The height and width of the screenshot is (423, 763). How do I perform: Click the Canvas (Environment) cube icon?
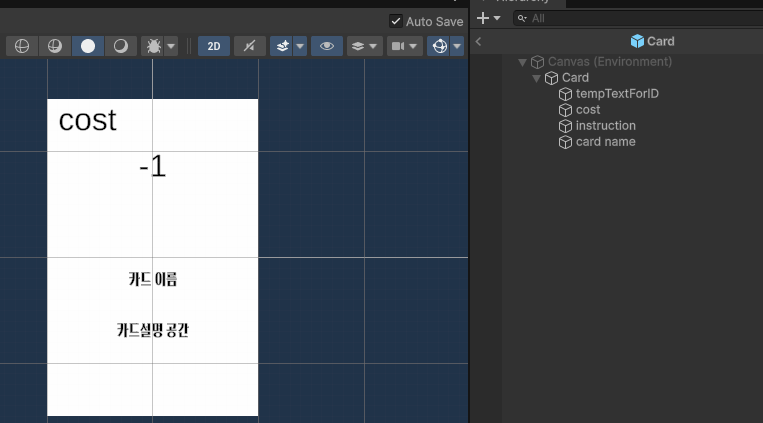pyautogui.click(x=537, y=62)
